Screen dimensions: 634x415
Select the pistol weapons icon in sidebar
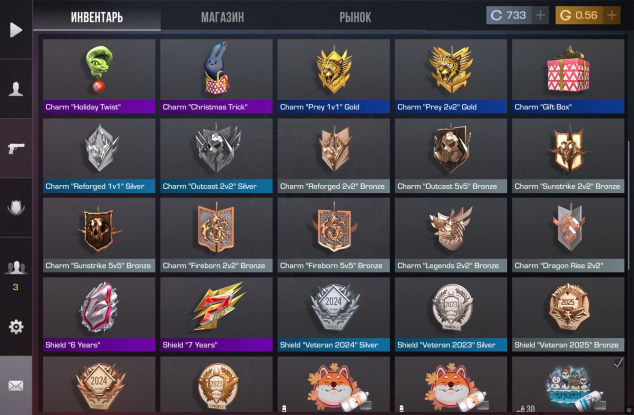(x=16, y=148)
